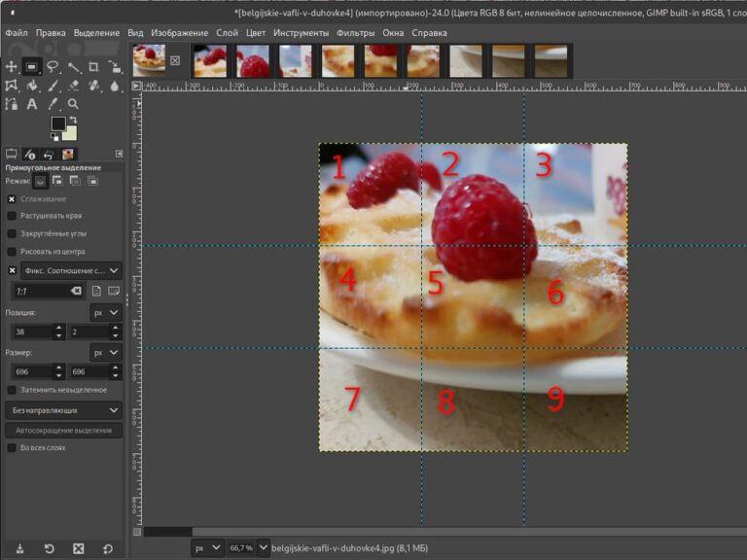
Task: Open the Выделение menu
Action: [x=96, y=33]
